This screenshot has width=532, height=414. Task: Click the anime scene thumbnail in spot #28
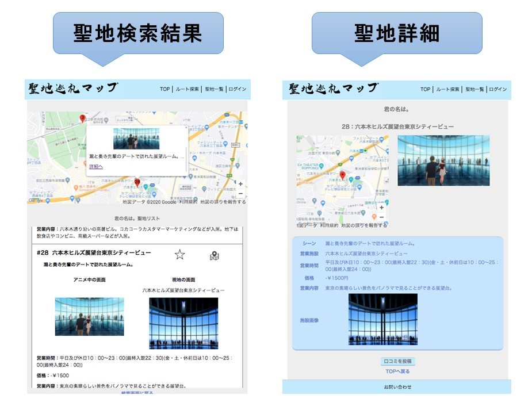click(89, 316)
